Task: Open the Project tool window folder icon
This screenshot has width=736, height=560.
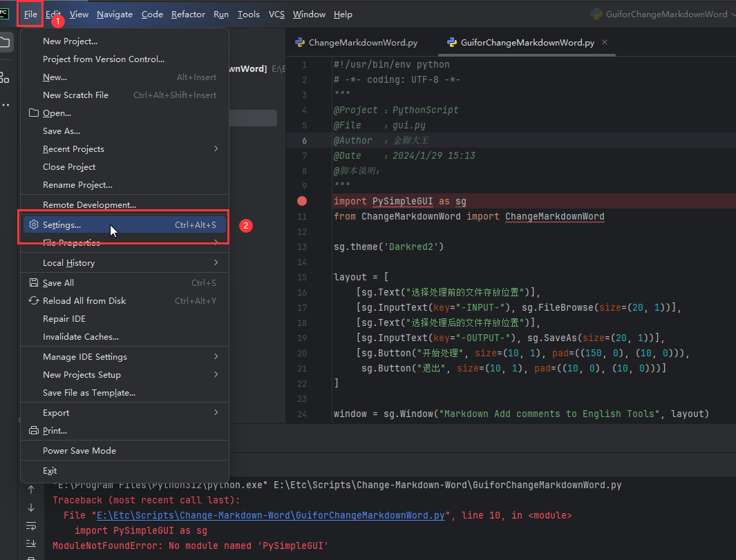Action: click(5, 42)
